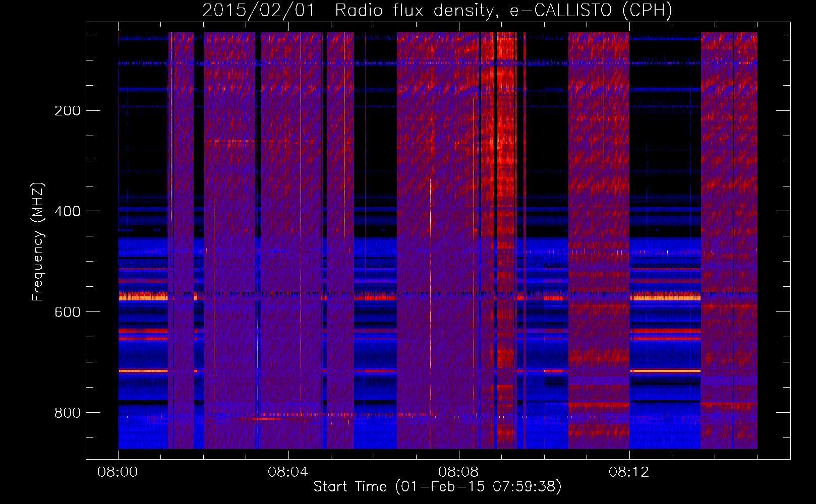Click the 800 frequency tick label
This screenshot has width=816, height=504.
68,413
